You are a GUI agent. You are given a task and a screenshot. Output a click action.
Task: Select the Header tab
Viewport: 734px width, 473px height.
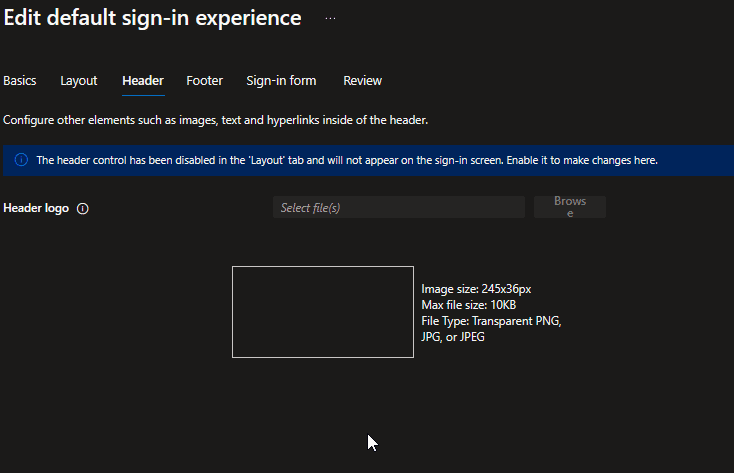click(143, 81)
